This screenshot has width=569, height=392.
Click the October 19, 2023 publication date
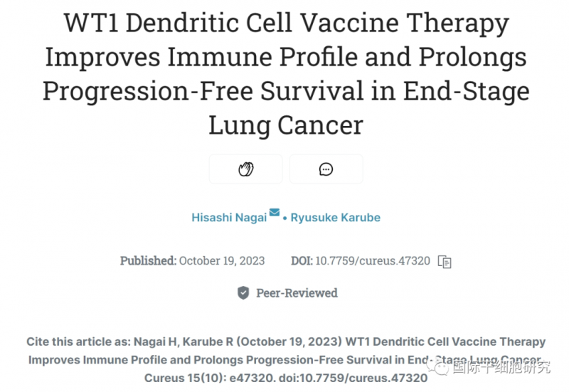tap(222, 261)
